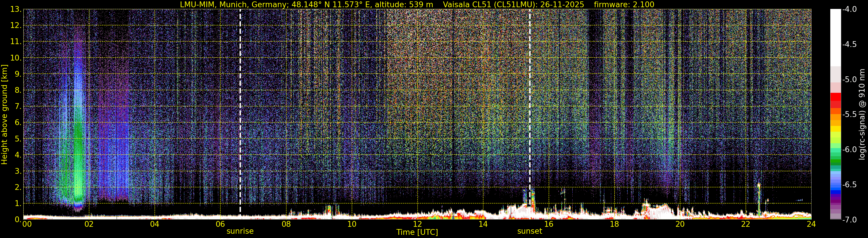The height and width of the screenshot is (238, 868).
Task: Click the '00' time tick label
Action: tap(26, 224)
